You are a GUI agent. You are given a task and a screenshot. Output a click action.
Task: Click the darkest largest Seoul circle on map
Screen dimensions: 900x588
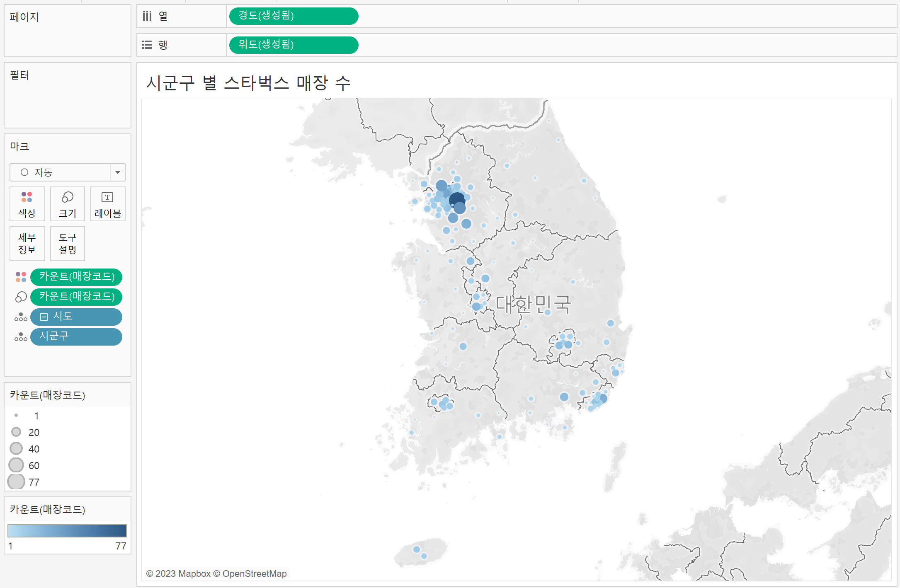[x=457, y=200]
